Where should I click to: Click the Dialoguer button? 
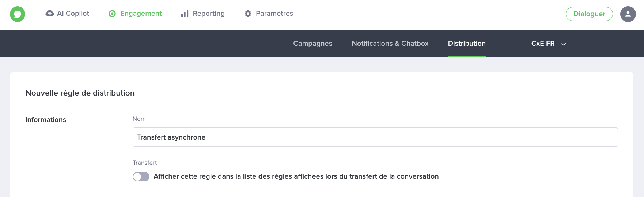(x=589, y=14)
